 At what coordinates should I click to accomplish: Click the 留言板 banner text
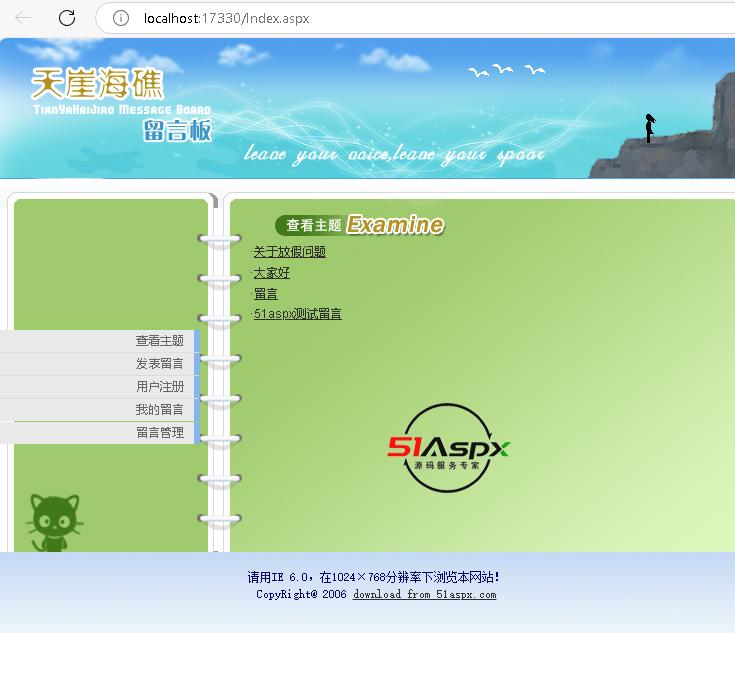tap(177, 130)
